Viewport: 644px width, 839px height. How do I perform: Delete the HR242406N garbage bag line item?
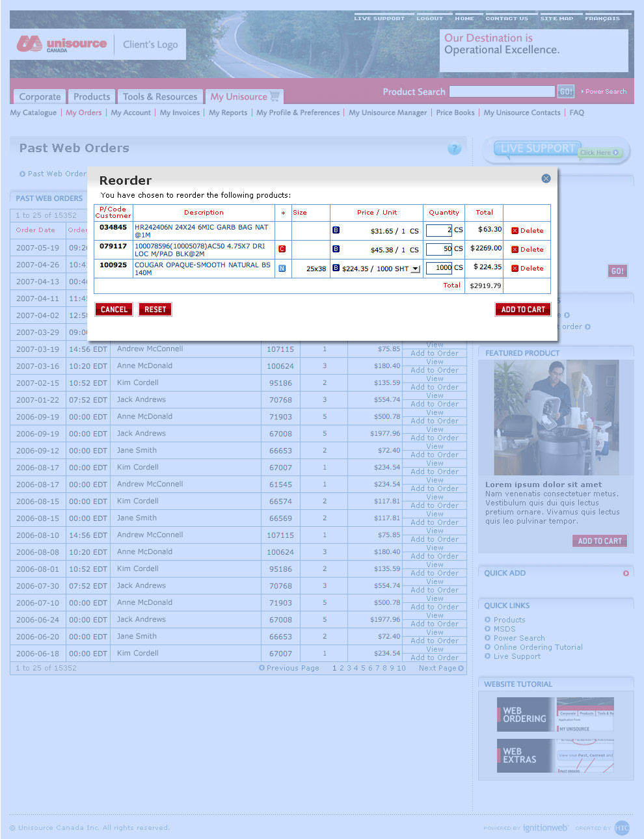click(x=527, y=231)
